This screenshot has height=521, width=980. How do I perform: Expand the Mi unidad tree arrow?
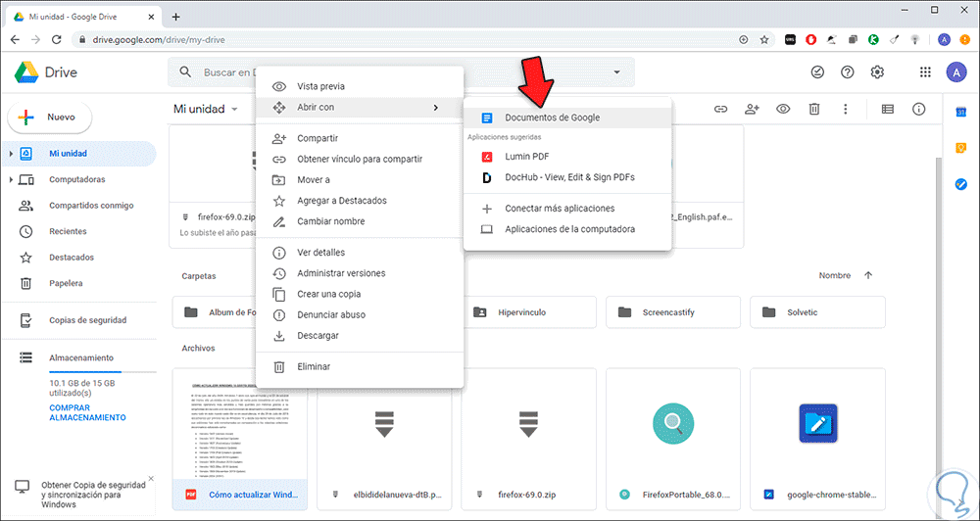(11, 154)
